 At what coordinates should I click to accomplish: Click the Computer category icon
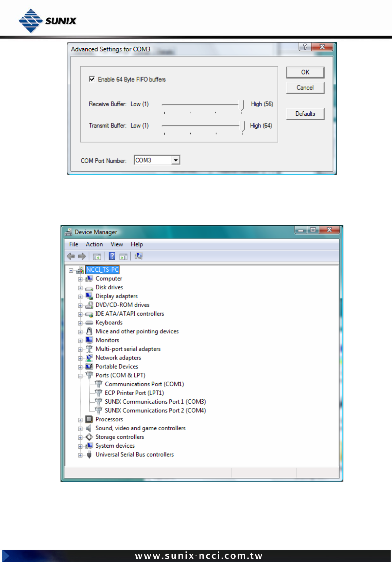[89, 279]
